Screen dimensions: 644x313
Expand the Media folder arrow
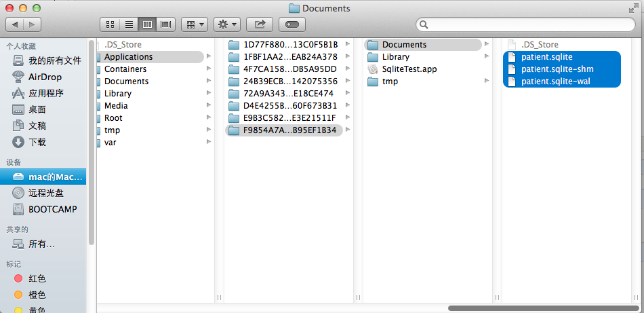point(209,105)
